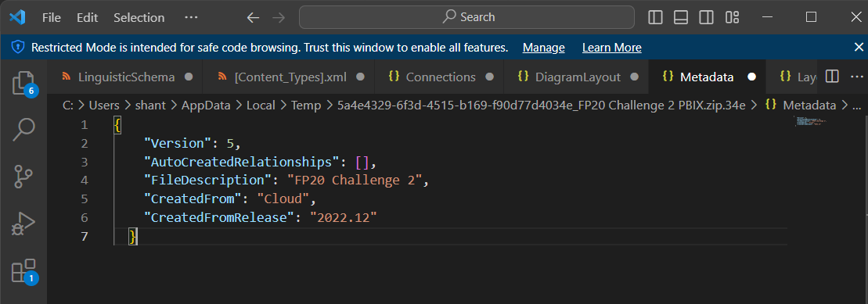Expand the collapsed menu bar ellipsis
The width and height of the screenshot is (868, 304).
pos(191,18)
